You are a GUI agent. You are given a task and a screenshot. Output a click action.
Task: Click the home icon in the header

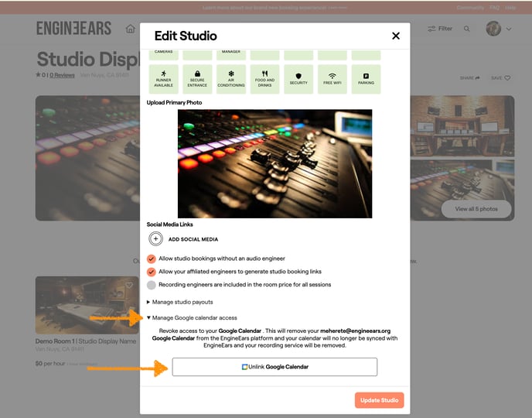[130, 29]
